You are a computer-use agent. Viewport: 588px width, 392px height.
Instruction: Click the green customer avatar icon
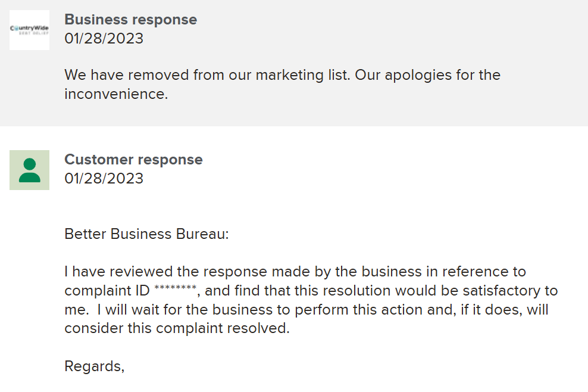click(x=29, y=170)
